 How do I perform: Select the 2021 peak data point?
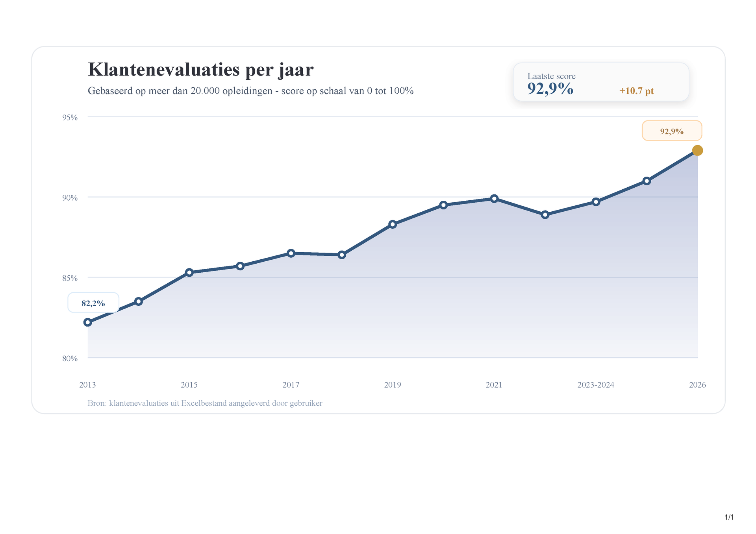pyautogui.click(x=494, y=199)
